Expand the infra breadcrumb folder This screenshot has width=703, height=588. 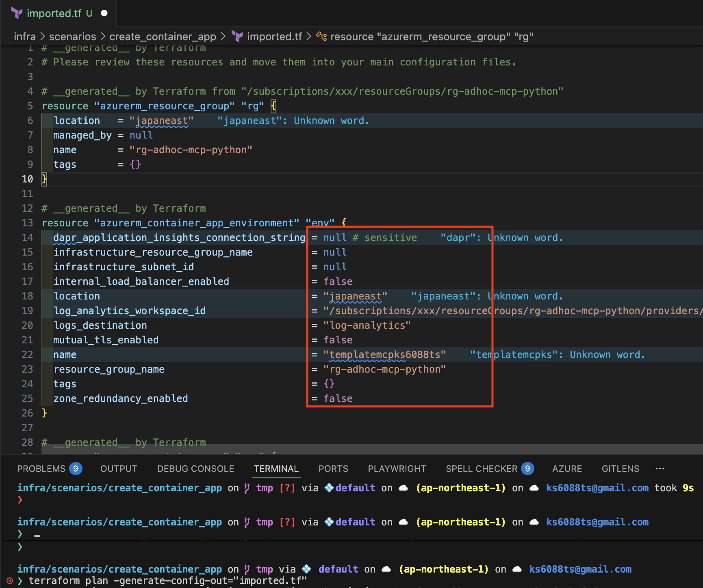25,37
